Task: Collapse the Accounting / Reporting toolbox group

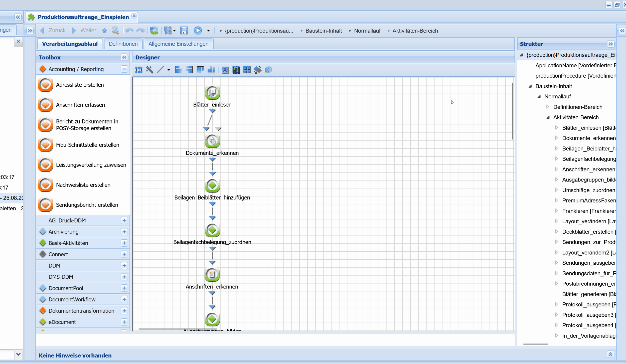Action: coord(124,69)
